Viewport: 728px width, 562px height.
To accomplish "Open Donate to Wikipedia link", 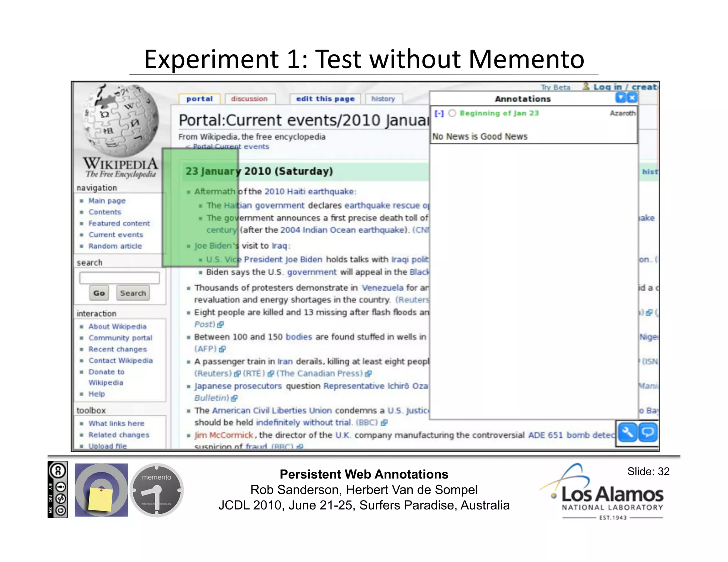I will (106, 377).
